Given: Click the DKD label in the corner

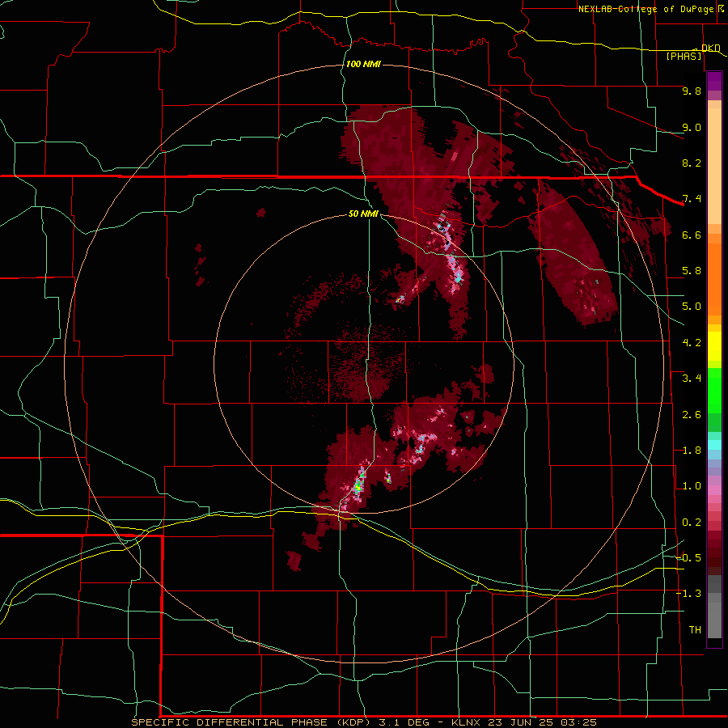Looking at the screenshot, I should coord(711,48).
